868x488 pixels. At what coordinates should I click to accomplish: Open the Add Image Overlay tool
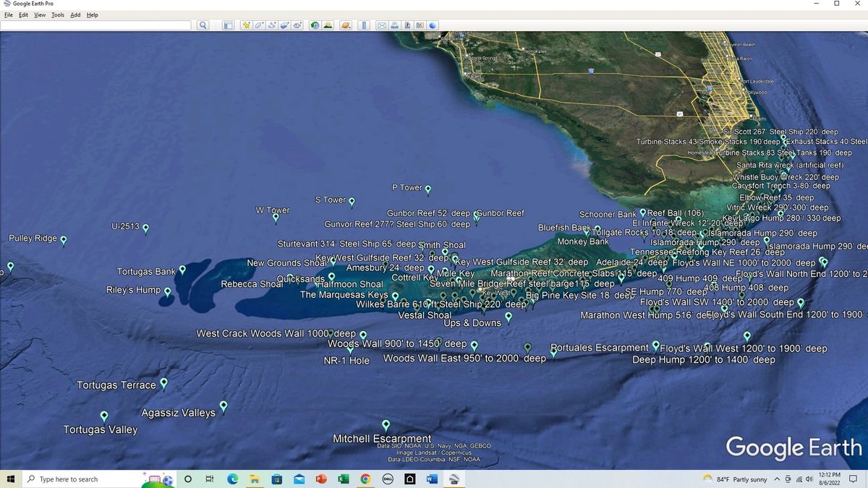(284, 25)
